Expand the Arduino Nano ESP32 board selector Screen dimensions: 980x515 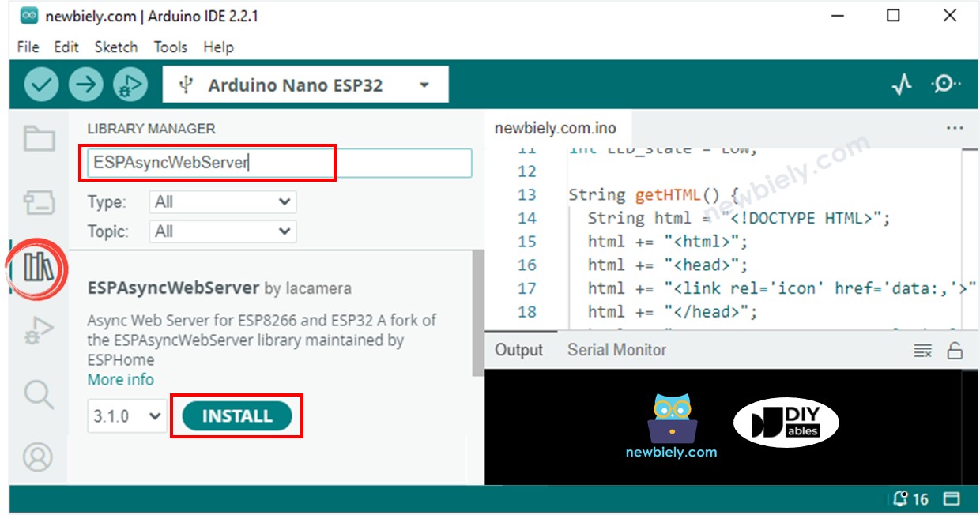tap(305, 85)
